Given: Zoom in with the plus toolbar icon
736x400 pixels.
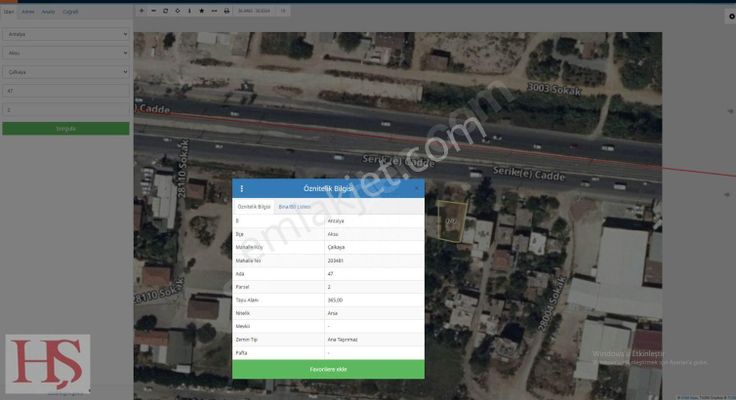Looking at the screenshot, I should [x=141, y=10].
